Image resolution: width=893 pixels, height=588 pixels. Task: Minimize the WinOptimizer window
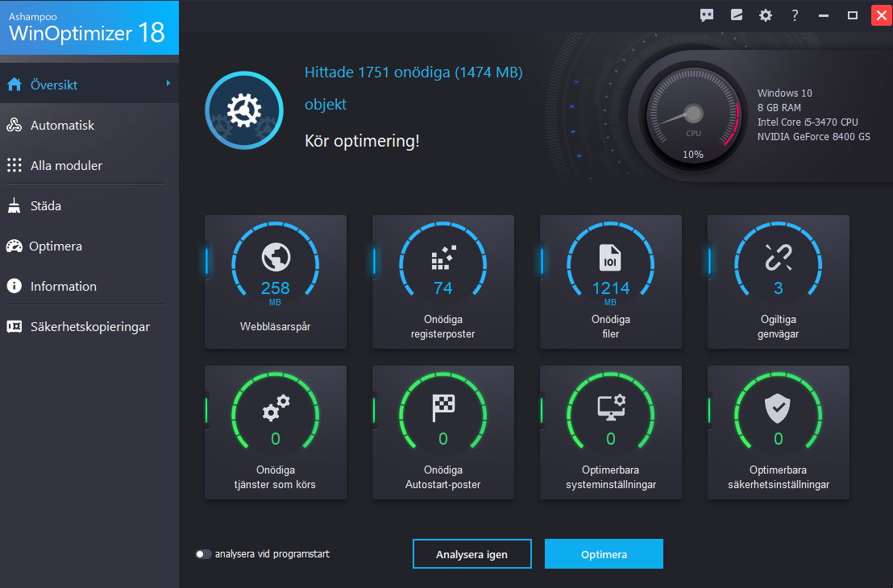point(824,16)
